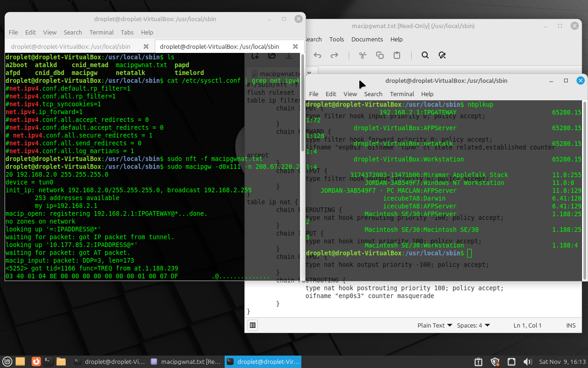588x368 pixels.
Task: Click the clipboard tray icon in the panel
Action: click(478, 362)
